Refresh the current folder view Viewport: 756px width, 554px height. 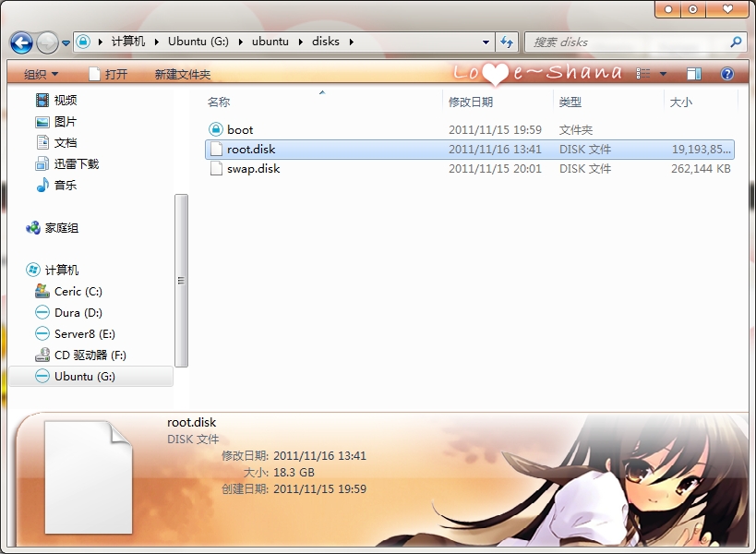pyautogui.click(x=506, y=42)
